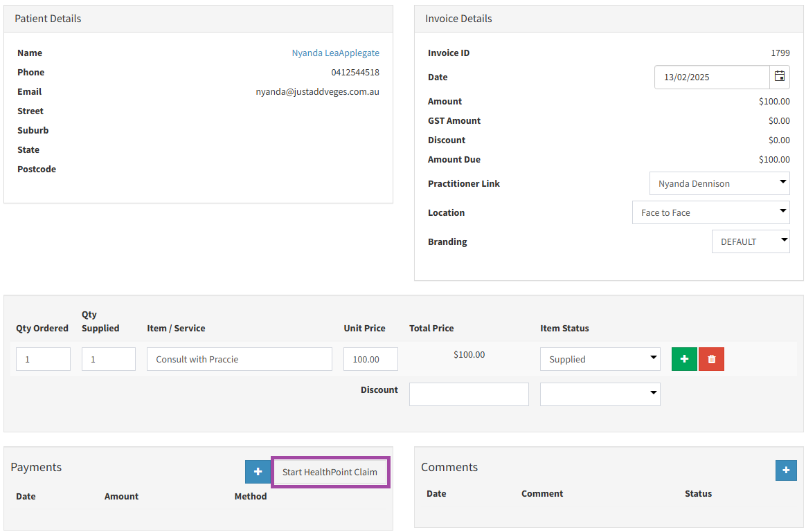Screen dimensions: 806x532
Task: Click the Postcode label
Action: point(37,169)
